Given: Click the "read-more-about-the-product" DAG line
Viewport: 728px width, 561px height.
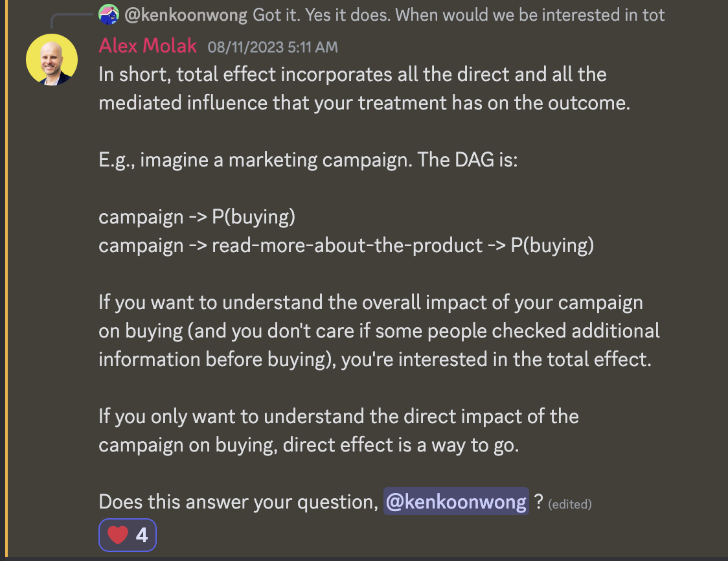Looking at the screenshot, I should 347,246.
